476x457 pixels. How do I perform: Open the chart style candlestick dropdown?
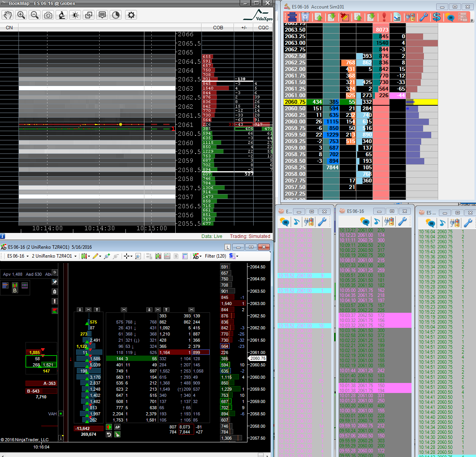[85, 256]
